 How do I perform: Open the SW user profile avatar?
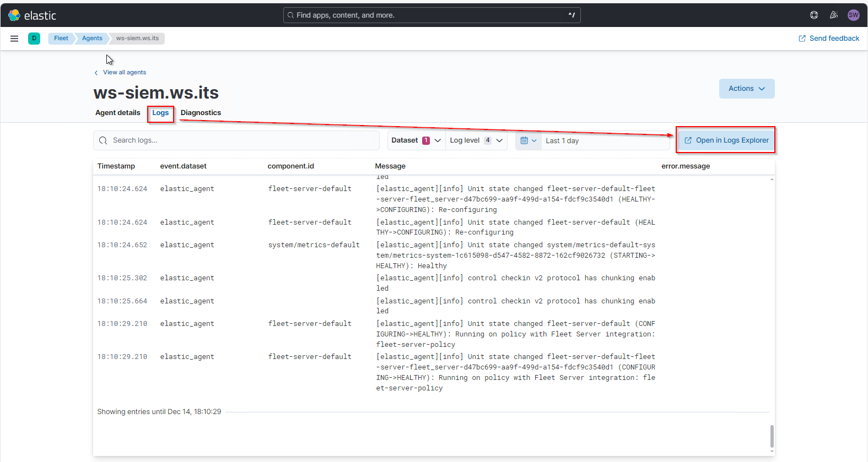click(x=854, y=15)
